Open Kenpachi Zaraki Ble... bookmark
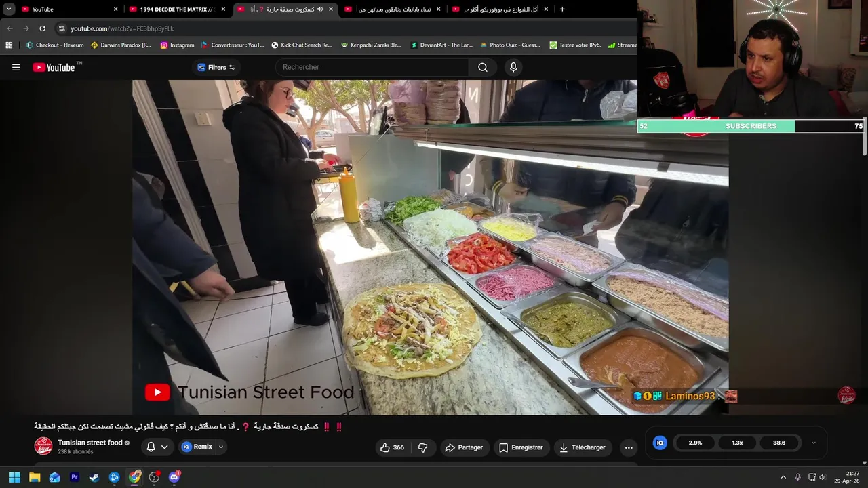The height and width of the screenshot is (488, 868). click(x=371, y=45)
